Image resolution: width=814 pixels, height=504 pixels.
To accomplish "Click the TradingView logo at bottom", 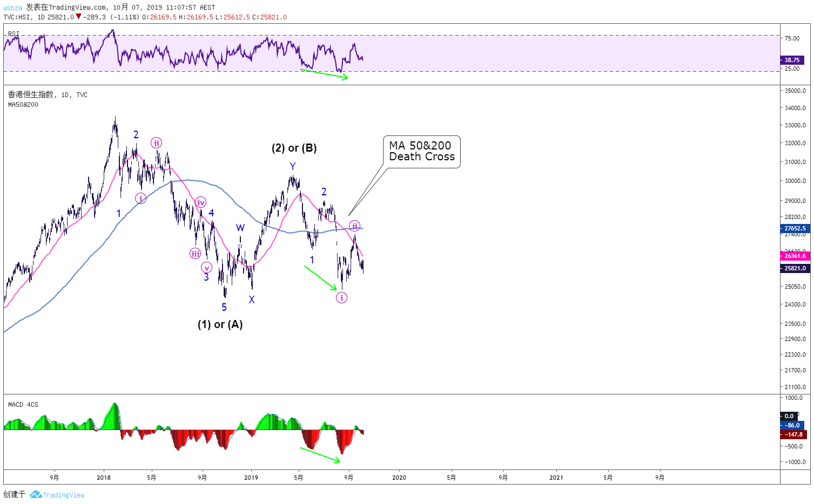I will (58, 495).
